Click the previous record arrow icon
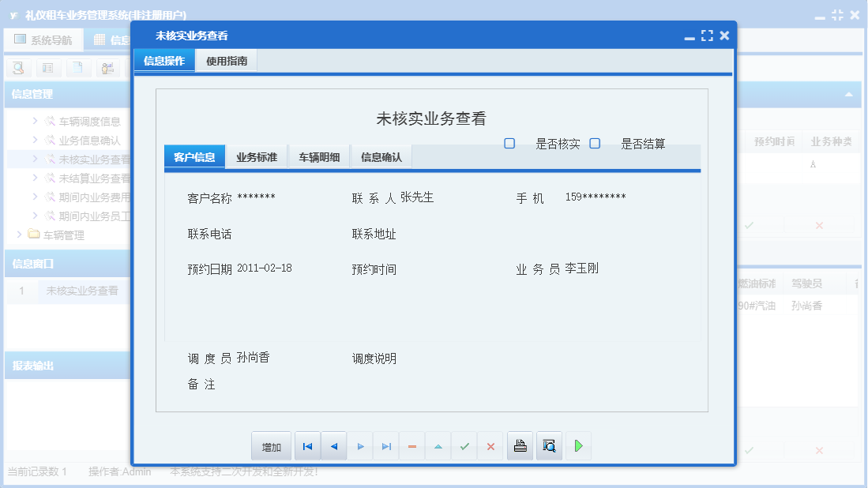 333,446
